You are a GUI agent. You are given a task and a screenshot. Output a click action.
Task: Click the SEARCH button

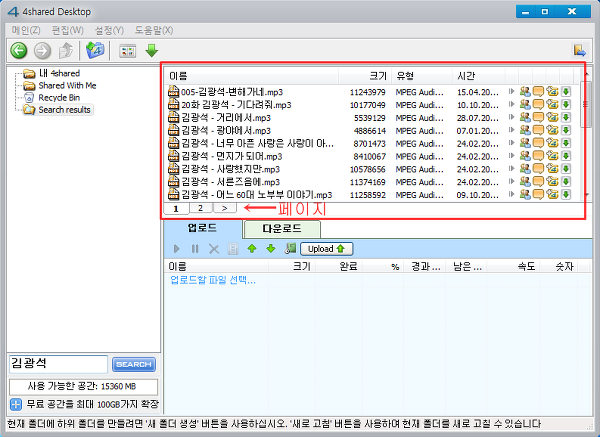point(134,364)
